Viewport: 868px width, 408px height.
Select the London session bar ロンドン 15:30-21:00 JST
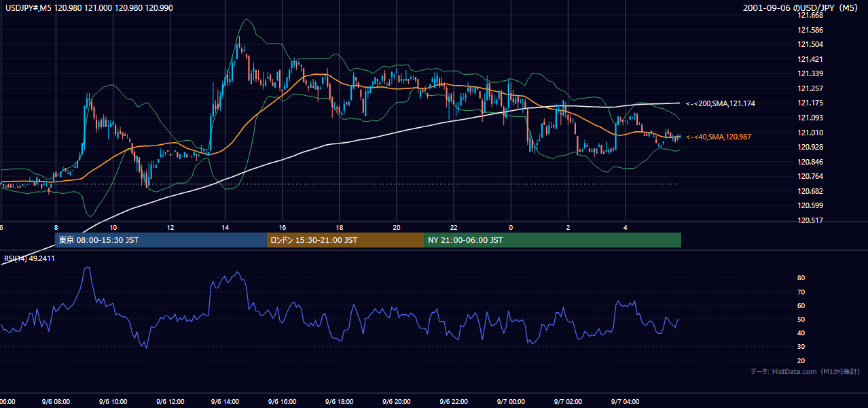click(x=345, y=240)
